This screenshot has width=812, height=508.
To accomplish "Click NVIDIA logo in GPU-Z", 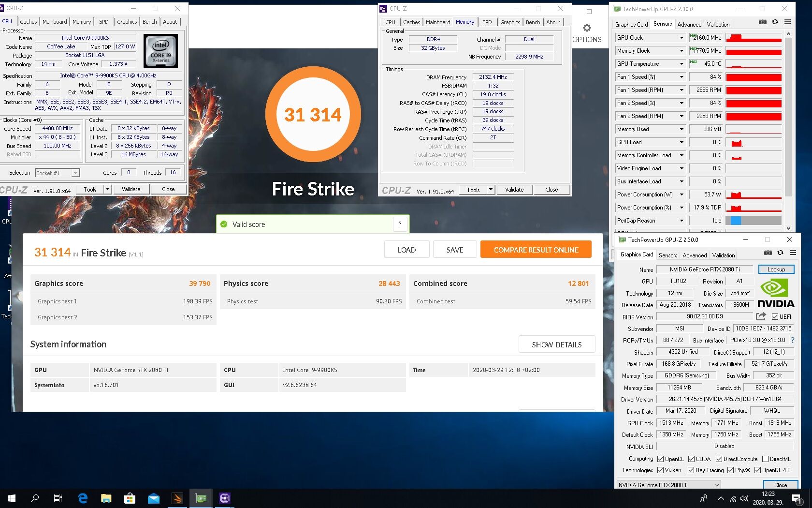I will point(776,293).
